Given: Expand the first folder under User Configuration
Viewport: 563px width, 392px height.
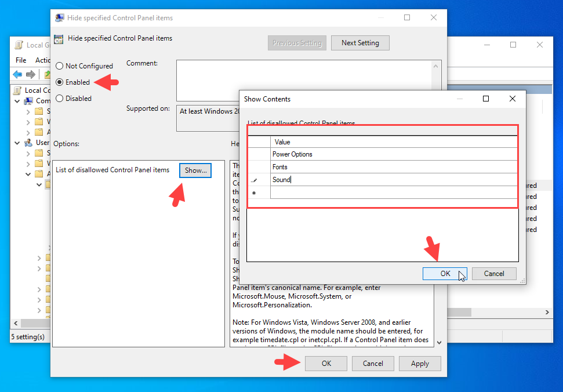Looking at the screenshot, I should pos(28,153).
